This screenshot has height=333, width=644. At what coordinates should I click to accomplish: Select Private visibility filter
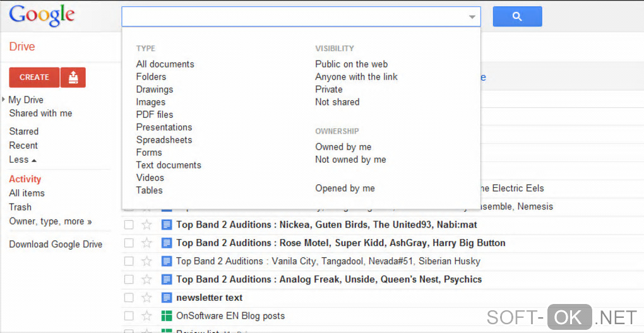pyautogui.click(x=329, y=90)
